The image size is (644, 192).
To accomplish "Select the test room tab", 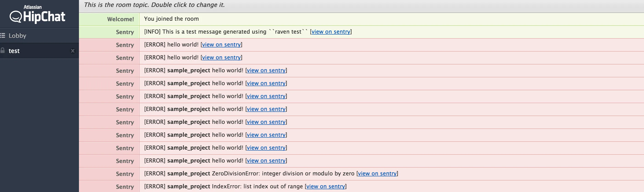I will tap(14, 51).
